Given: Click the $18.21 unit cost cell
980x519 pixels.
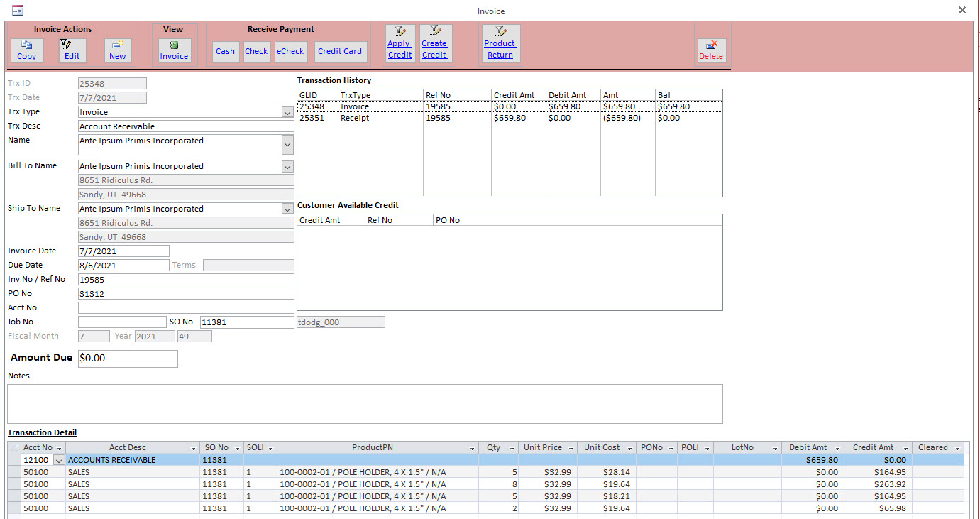Looking at the screenshot, I should click(607, 496).
